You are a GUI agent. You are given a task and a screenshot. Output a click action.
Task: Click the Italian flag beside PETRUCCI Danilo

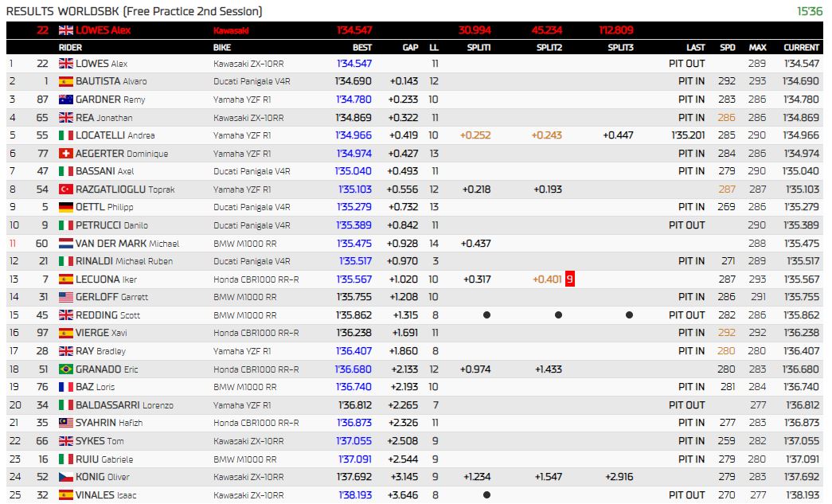click(66, 225)
